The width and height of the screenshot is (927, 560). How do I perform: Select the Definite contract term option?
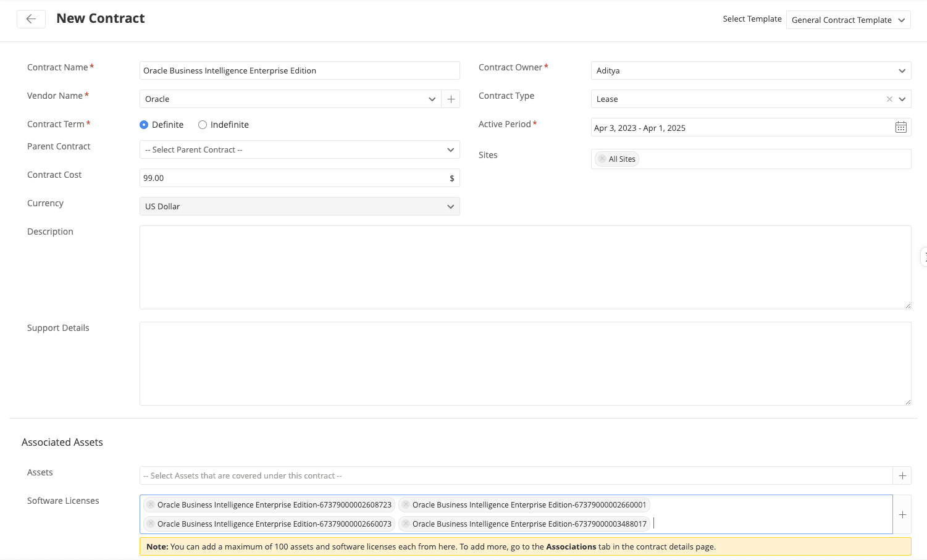click(143, 124)
